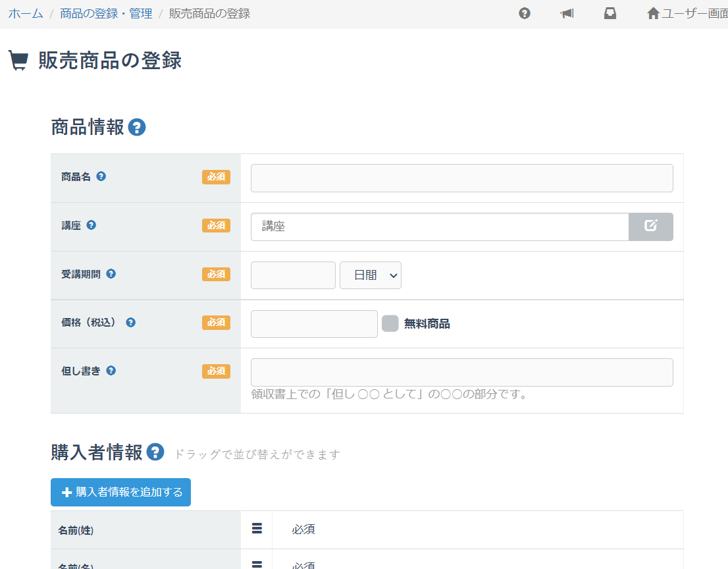The width and height of the screenshot is (728, 569).
Task: Click the edit icon button for 講座 field
Action: pyautogui.click(x=650, y=227)
